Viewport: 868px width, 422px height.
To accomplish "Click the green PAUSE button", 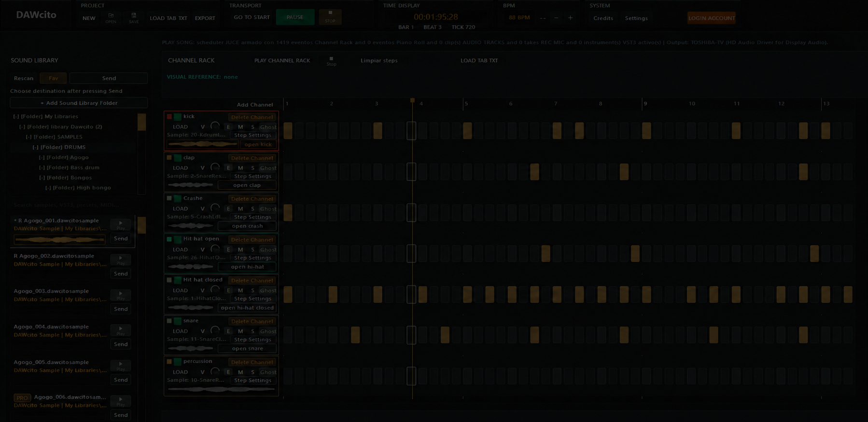I will (295, 17).
